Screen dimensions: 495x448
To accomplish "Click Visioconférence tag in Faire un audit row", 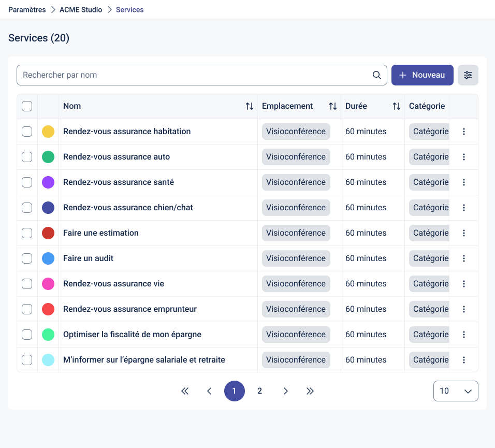I will click(x=296, y=258).
